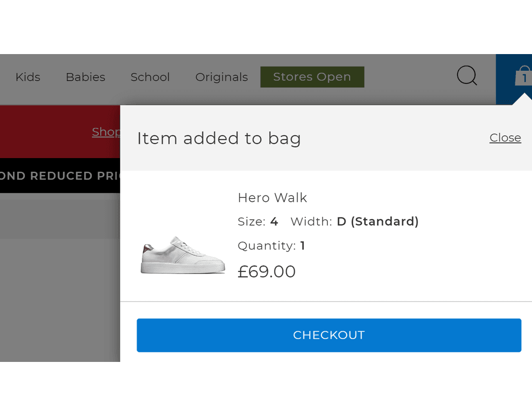This screenshot has height=416, width=532.
Task: Click the red promotional banner
Action: coord(47,132)
